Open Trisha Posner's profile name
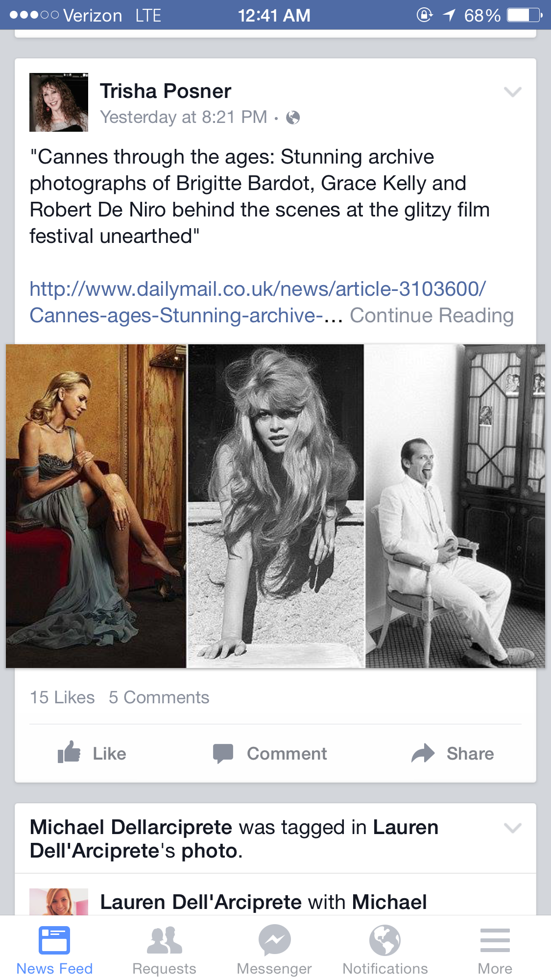Viewport: 551px width, 980px height. point(166,91)
